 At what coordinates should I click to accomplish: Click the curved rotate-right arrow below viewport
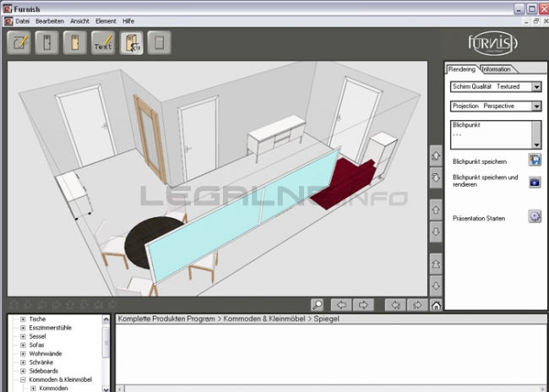click(x=417, y=305)
